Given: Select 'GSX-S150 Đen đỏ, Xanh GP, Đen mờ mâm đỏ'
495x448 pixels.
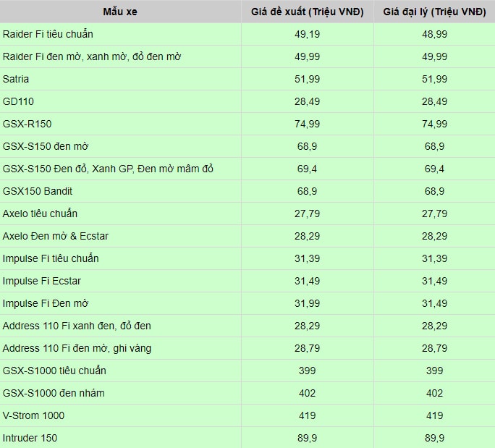Looking at the screenshot, I should pyautogui.click(x=108, y=169).
